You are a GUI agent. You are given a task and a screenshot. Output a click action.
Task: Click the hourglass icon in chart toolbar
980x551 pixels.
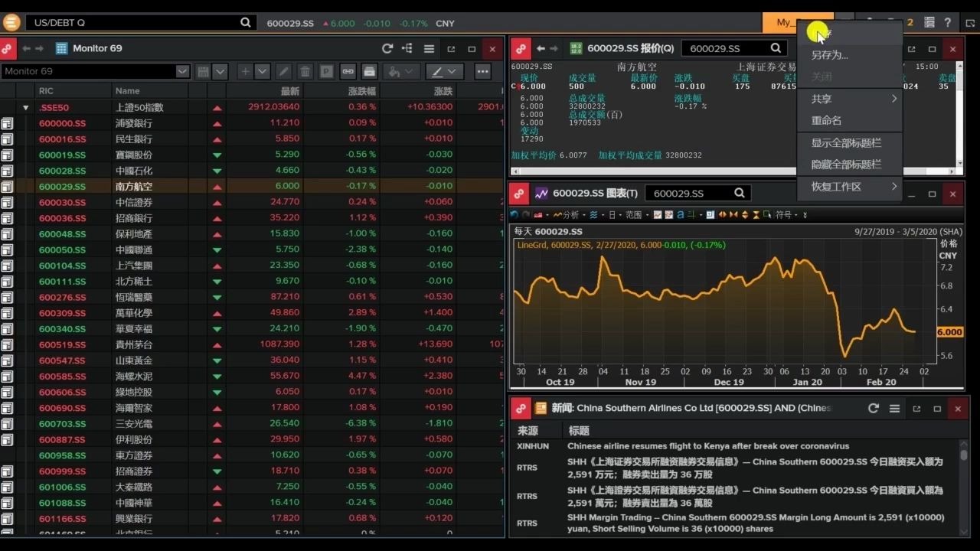pyautogui.click(x=756, y=215)
